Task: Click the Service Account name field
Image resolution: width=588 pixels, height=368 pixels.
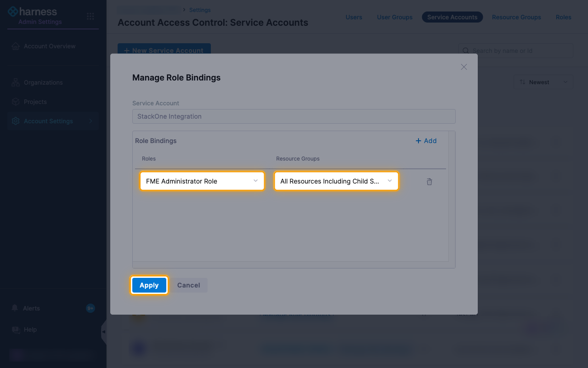Action: click(x=294, y=116)
